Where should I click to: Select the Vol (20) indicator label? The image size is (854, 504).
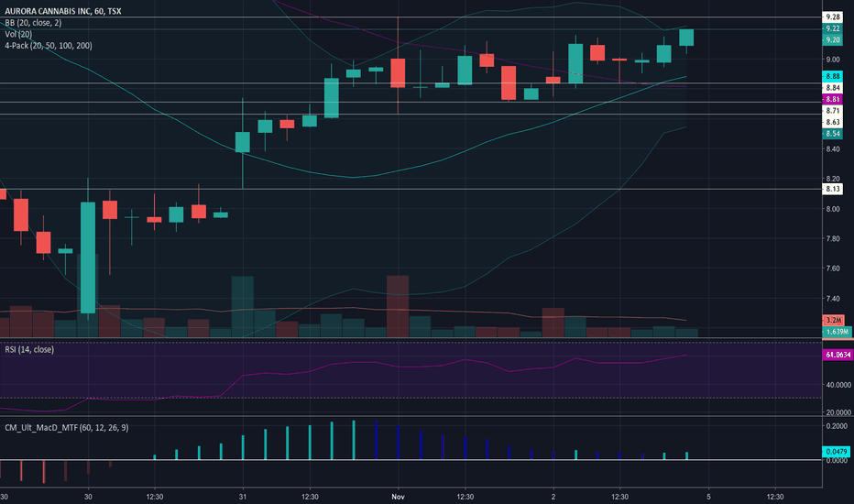pos(18,34)
